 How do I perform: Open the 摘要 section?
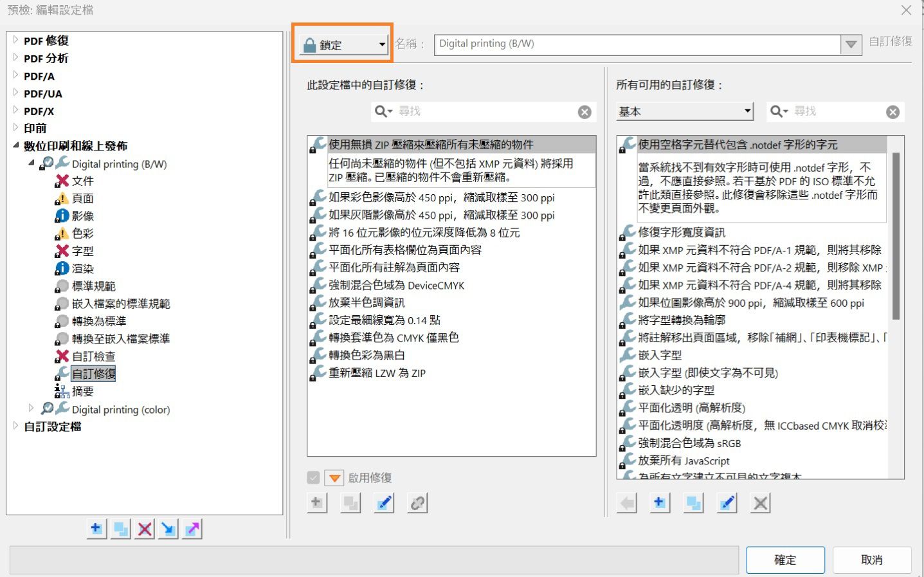[x=82, y=391]
